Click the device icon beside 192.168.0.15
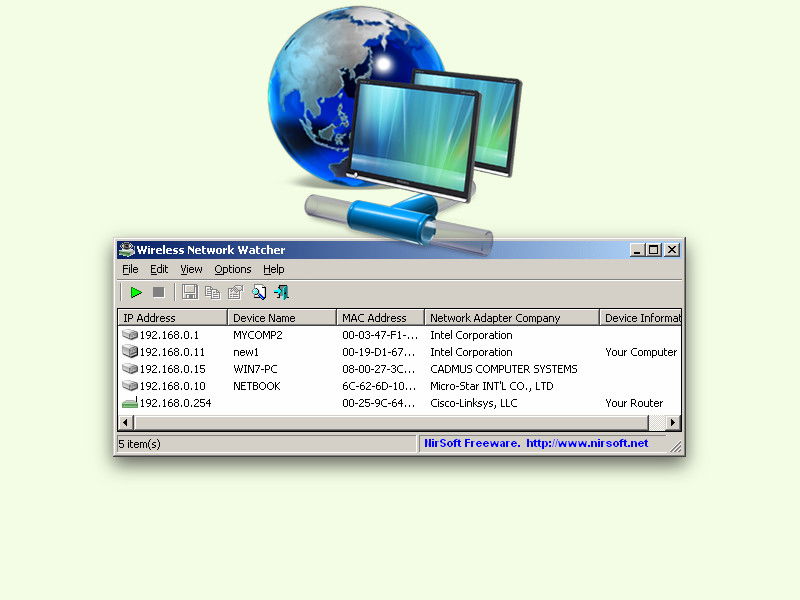Screen dimensions: 800x600 click(x=130, y=368)
